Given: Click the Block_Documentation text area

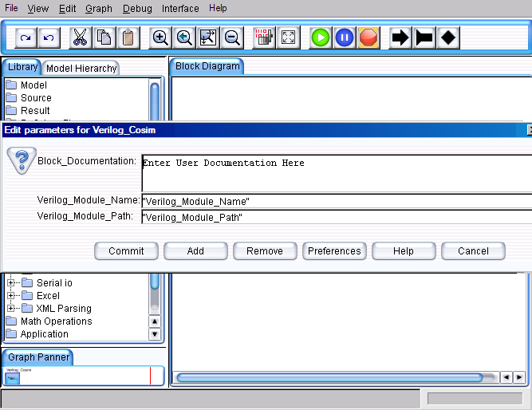Looking at the screenshot, I should tap(337, 173).
